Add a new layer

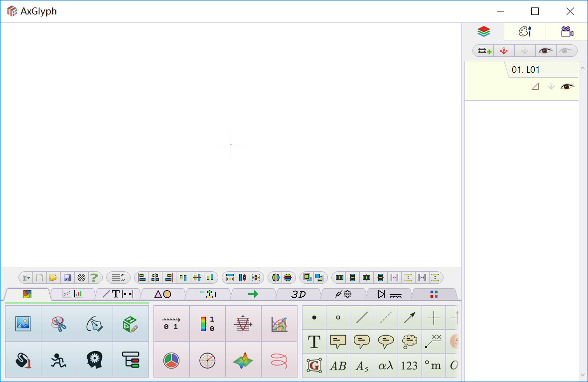click(x=484, y=51)
